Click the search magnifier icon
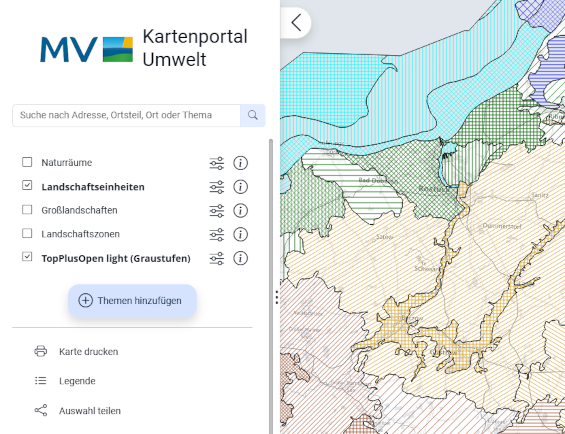This screenshot has width=565, height=434. coord(253,115)
